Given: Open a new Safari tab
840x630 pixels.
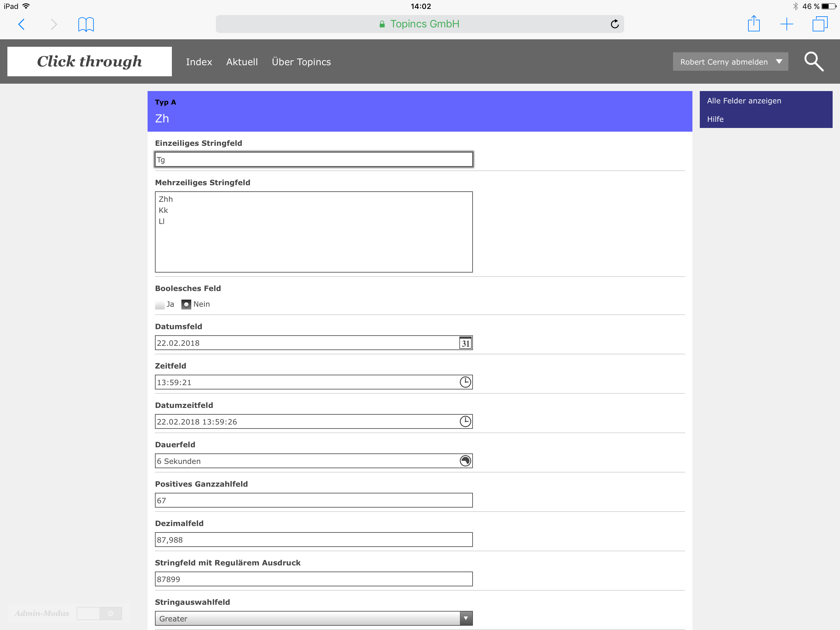Looking at the screenshot, I should coord(787,24).
